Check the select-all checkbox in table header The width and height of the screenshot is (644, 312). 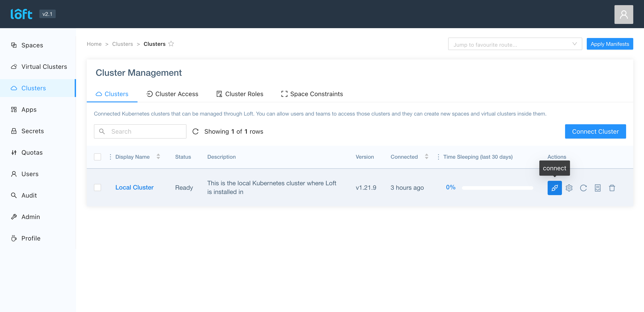pos(97,157)
